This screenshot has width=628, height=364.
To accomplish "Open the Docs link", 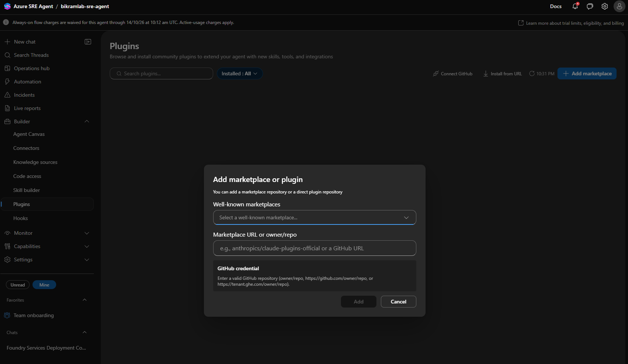I will coord(556,6).
